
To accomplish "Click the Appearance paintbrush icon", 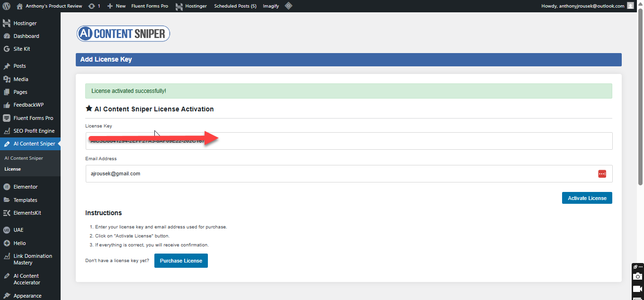I will click(x=7, y=296).
